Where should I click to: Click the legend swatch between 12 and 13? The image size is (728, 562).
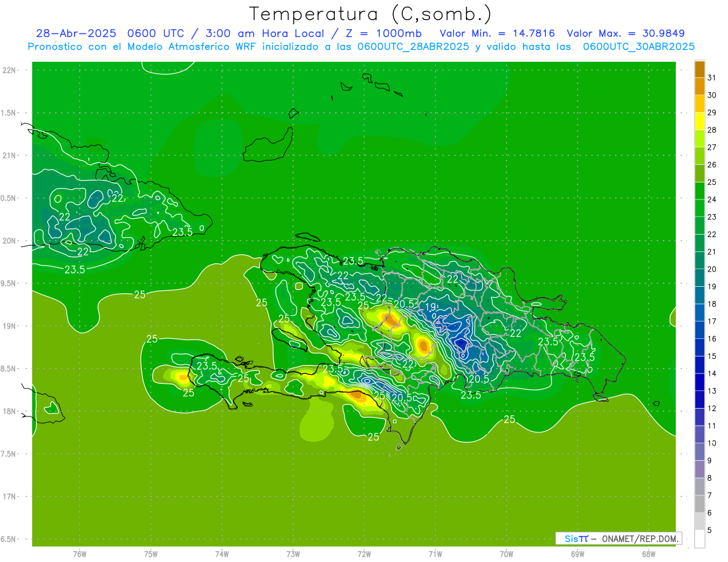tap(699, 400)
